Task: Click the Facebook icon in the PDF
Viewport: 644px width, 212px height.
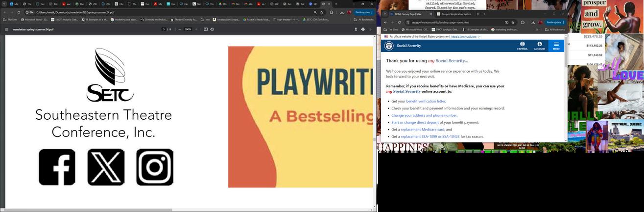Action: (57, 167)
